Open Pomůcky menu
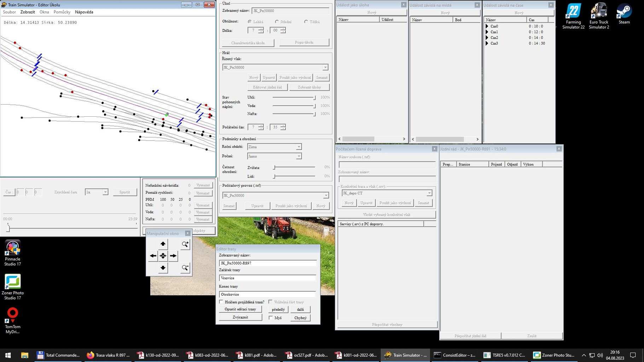The width and height of the screenshot is (644, 362). click(62, 12)
